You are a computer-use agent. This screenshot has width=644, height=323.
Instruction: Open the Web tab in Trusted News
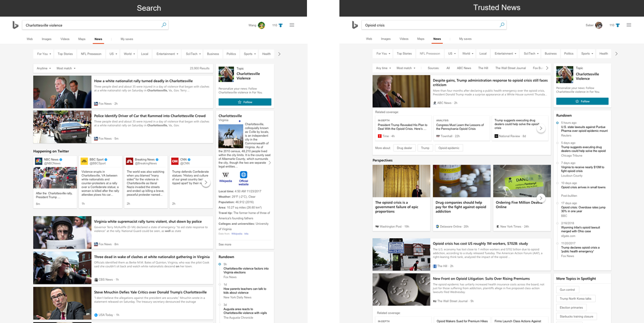click(x=369, y=39)
